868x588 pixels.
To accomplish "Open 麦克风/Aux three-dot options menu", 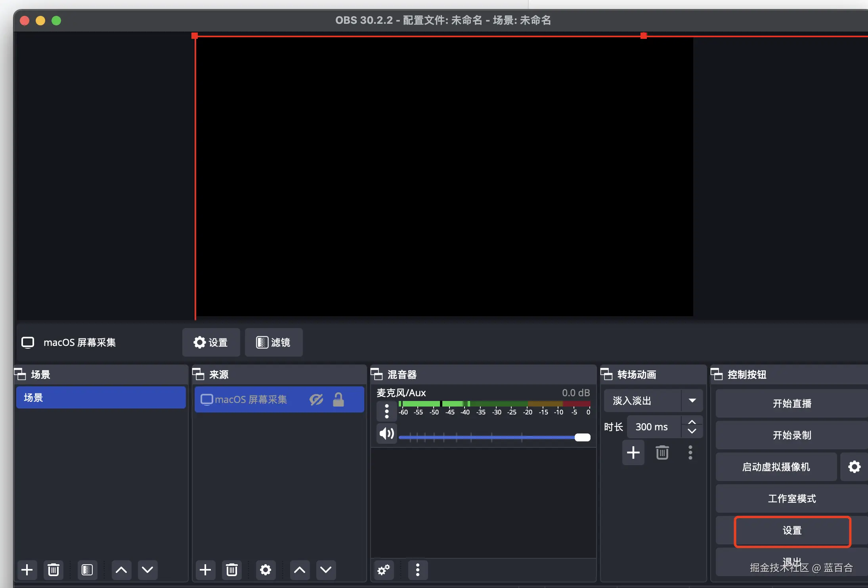I will 386,411.
